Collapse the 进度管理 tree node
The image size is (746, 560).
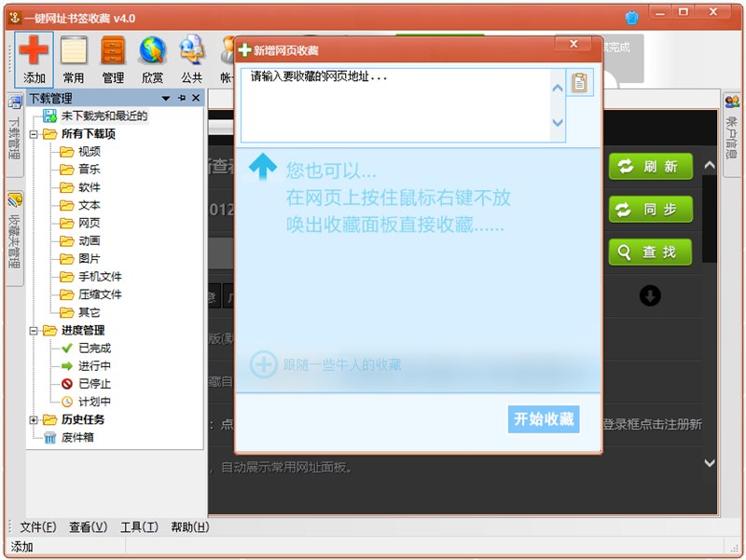point(34,331)
